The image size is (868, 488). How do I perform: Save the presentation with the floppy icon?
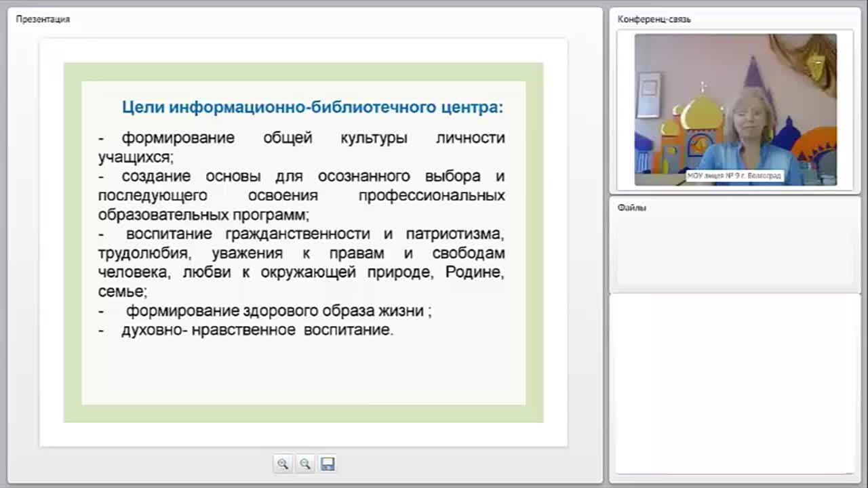(328, 464)
